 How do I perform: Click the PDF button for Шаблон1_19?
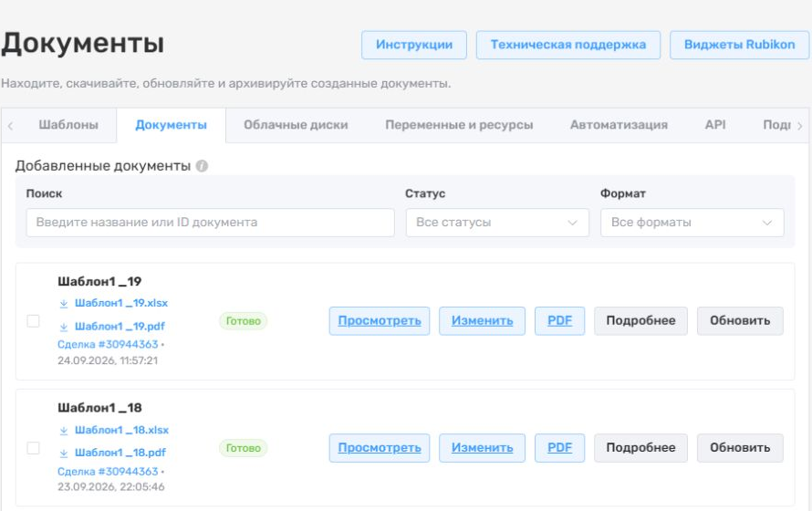pos(560,321)
